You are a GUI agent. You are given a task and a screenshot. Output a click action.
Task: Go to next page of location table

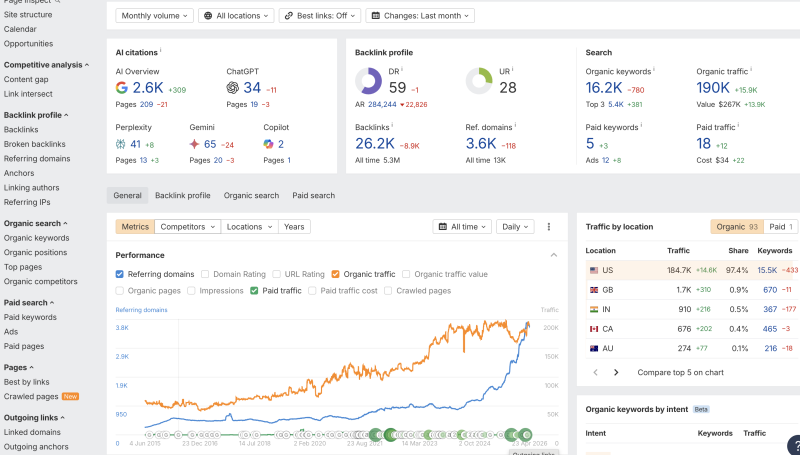pyautogui.click(x=616, y=372)
